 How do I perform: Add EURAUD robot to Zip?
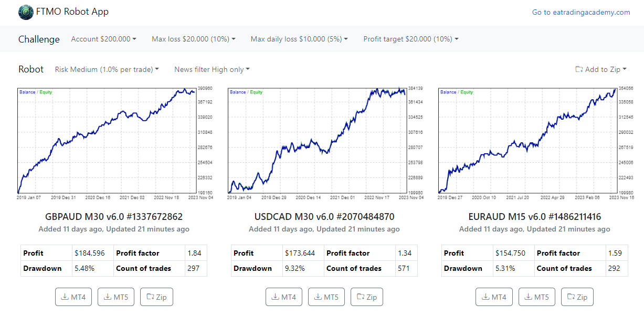coord(577,297)
